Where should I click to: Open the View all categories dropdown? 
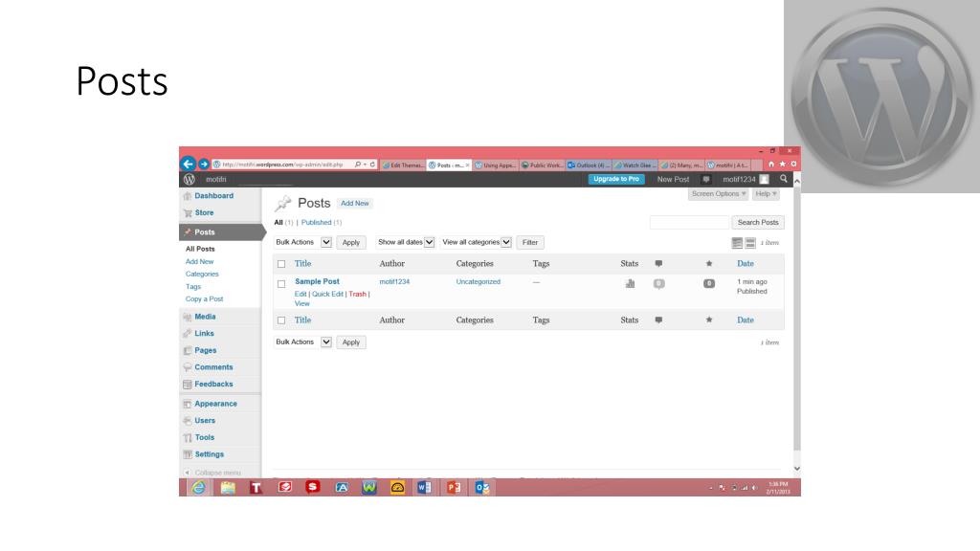[x=477, y=242]
